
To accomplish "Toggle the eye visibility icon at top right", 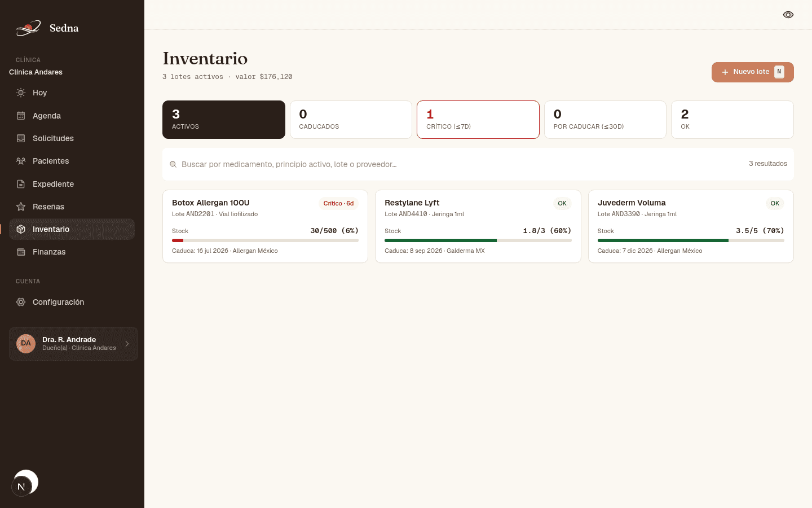I will coord(788,15).
